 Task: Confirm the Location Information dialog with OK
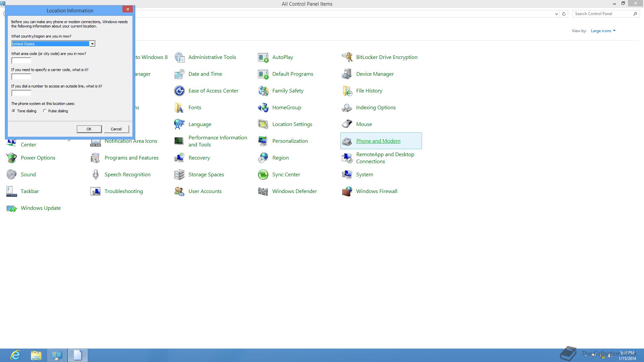(89, 129)
